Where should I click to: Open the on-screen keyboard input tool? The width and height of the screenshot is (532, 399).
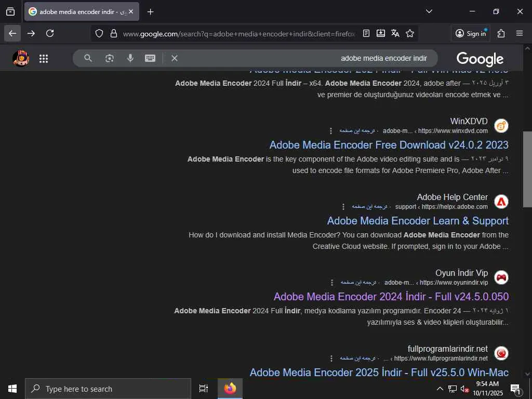coord(150,58)
